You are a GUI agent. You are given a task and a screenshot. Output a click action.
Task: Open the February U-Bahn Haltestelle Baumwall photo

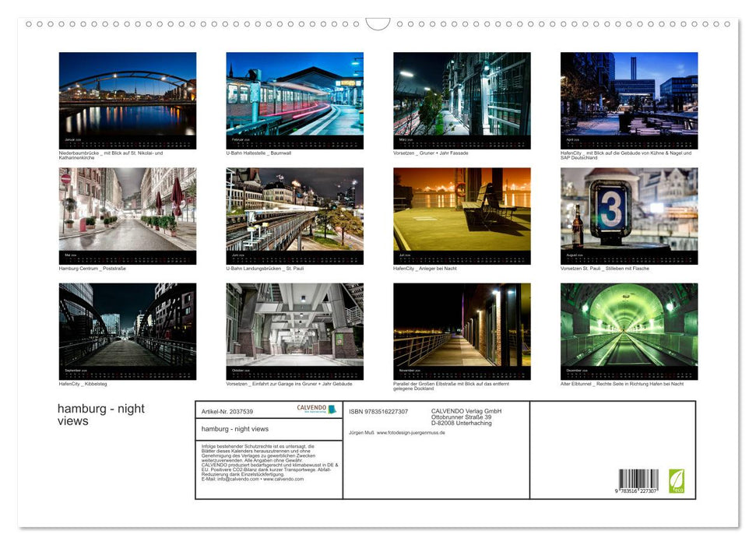(x=294, y=100)
